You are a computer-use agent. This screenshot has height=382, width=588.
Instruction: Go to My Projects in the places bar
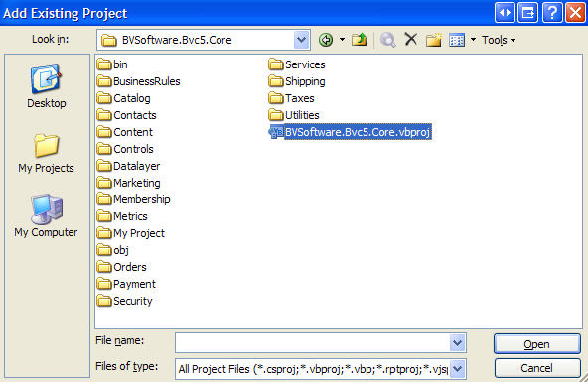pyautogui.click(x=46, y=154)
